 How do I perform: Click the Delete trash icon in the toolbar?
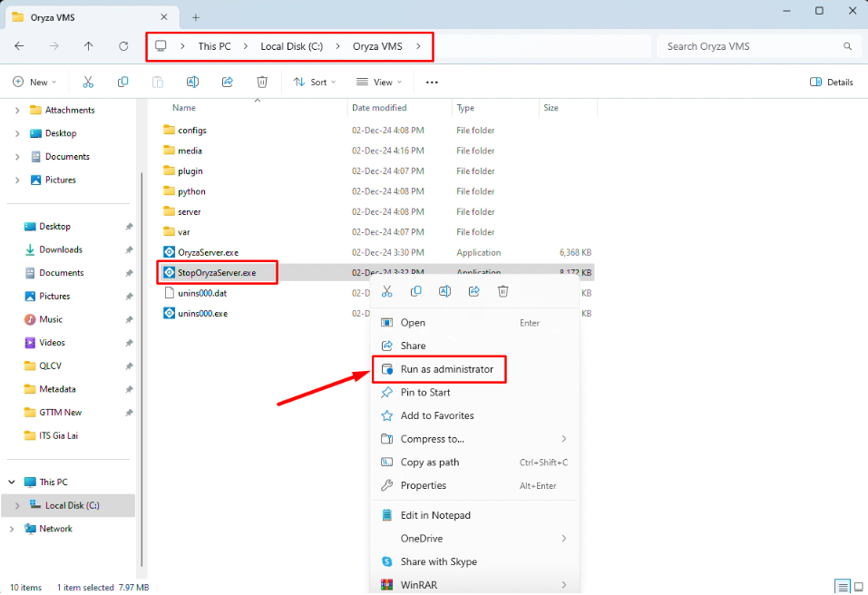(x=262, y=82)
